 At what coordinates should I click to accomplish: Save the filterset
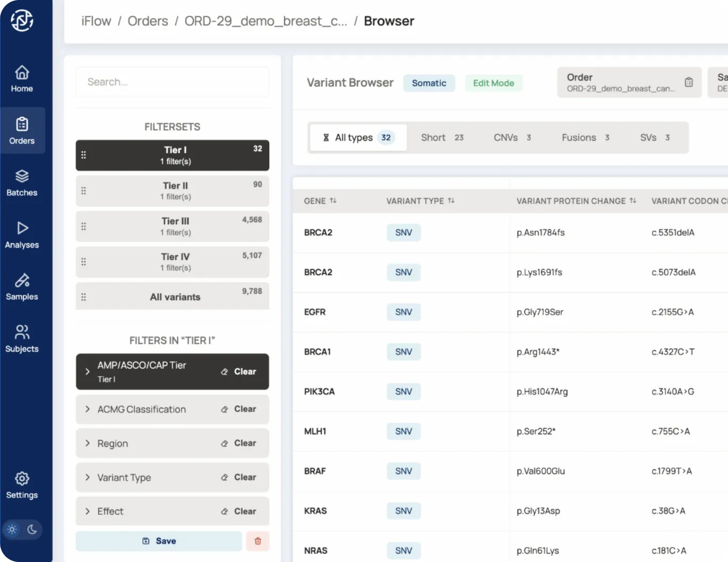pos(159,541)
